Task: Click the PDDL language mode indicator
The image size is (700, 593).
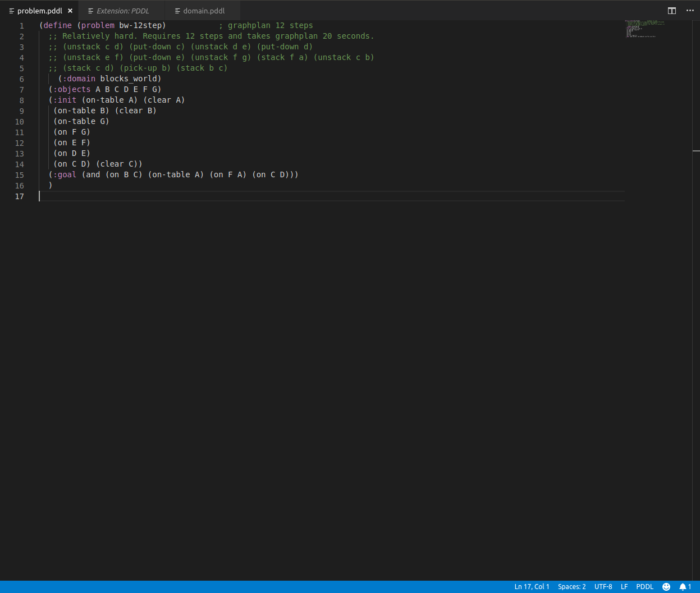Action: click(x=644, y=586)
